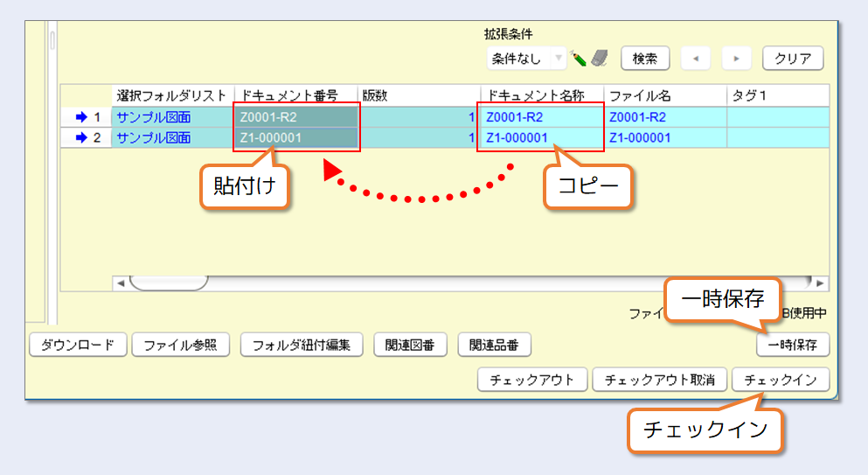This screenshot has height=475, width=868.
Task: Click the horizontal scrollbar thumb
Action: (168, 283)
